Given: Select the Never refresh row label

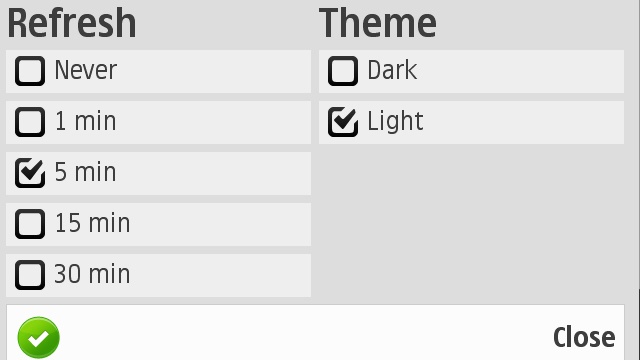Looking at the screenshot, I should click(86, 70).
